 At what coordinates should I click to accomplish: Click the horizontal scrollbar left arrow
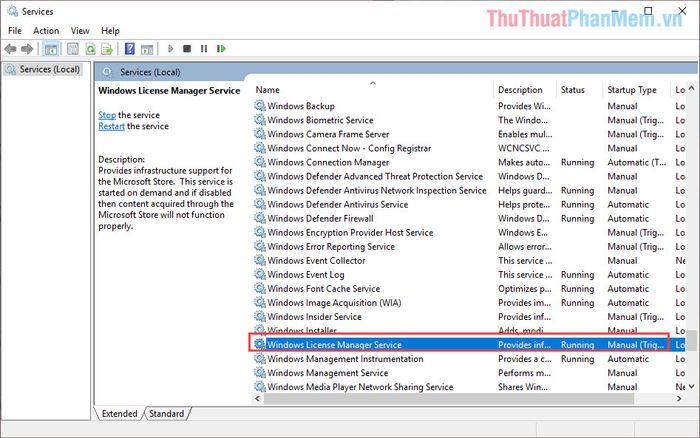[257, 398]
